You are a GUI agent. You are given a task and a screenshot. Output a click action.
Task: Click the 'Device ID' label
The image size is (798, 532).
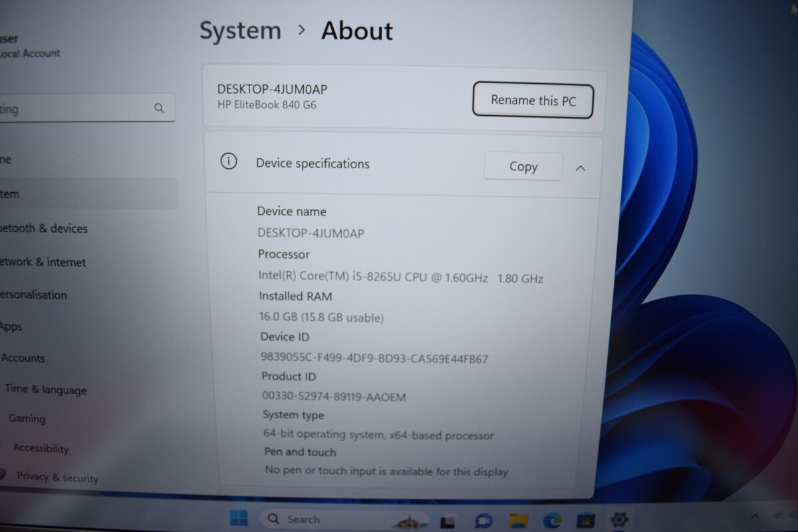[x=285, y=337]
